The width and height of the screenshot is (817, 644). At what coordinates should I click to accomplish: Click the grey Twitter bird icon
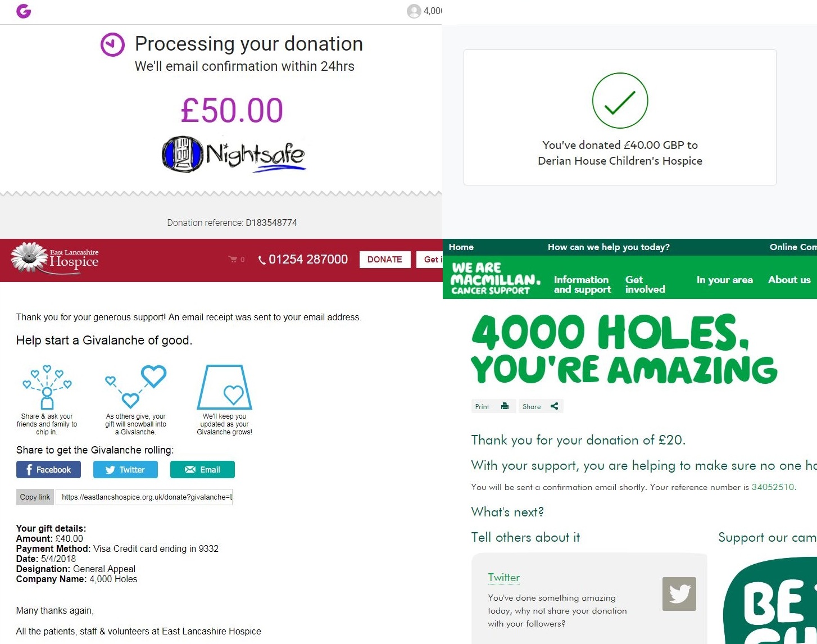[x=679, y=594]
